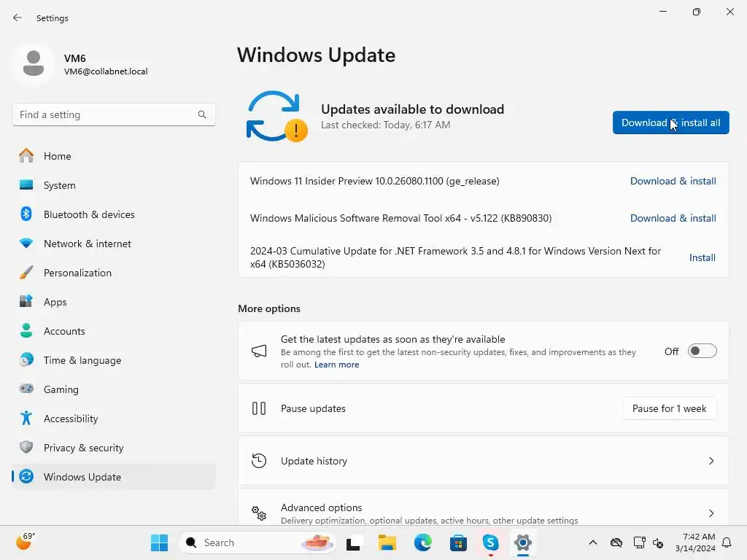Image resolution: width=747 pixels, height=560 pixels.
Task: Open Skype from the taskbar
Action: click(490, 542)
